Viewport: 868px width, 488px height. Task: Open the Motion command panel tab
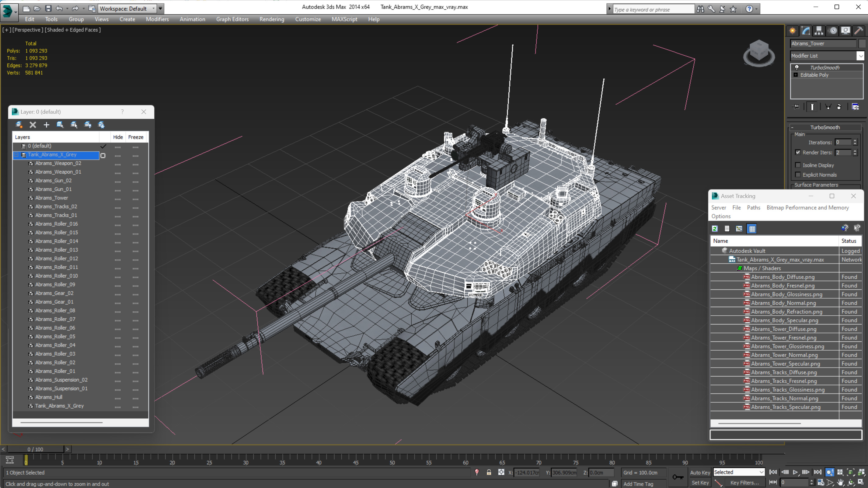(832, 31)
